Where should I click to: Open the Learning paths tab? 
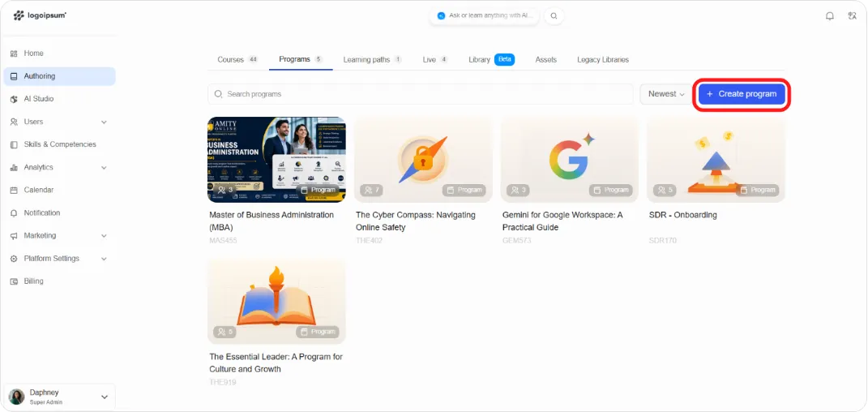pos(373,59)
